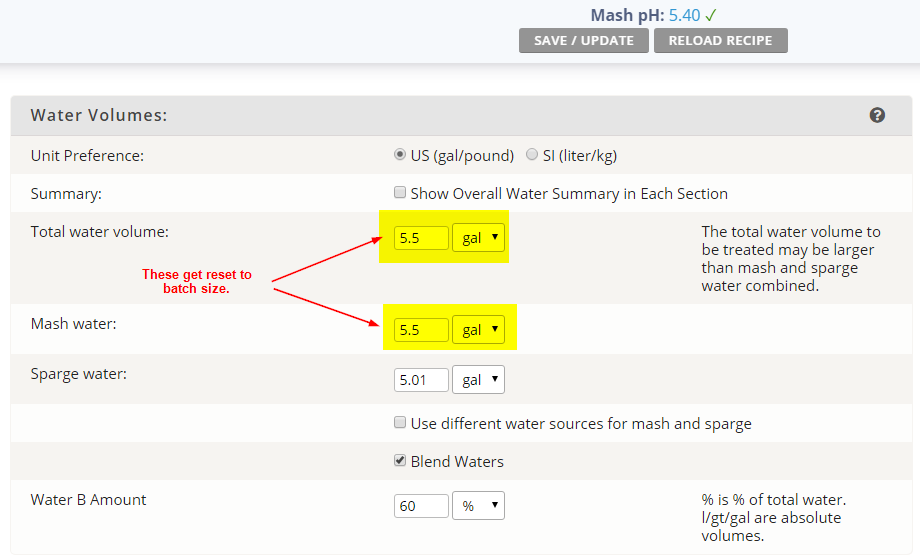Check Use different water sources option
Viewport: 920px width, 560px height.
400,423
